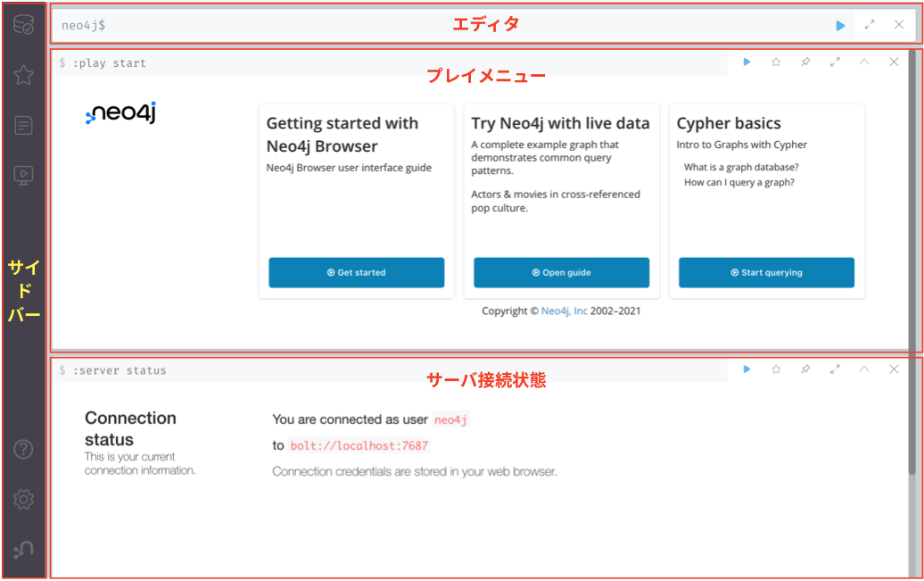Click the Get started button

(356, 273)
